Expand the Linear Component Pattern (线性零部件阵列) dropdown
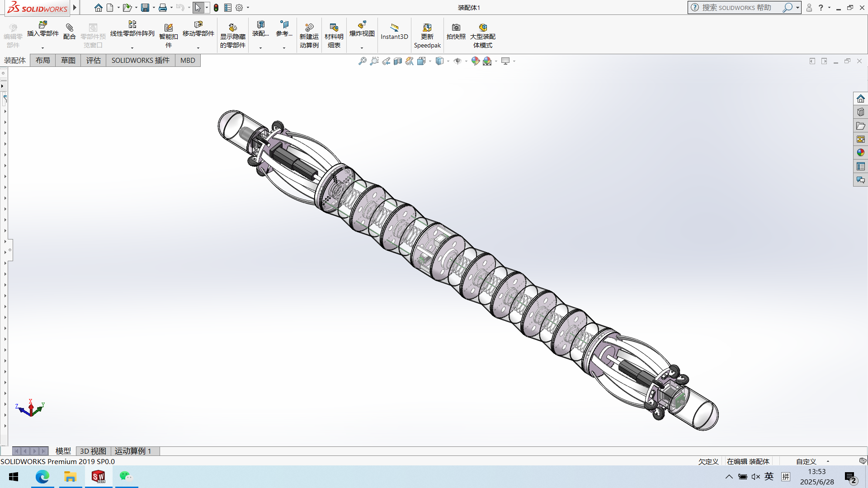The image size is (868, 488). tap(132, 48)
